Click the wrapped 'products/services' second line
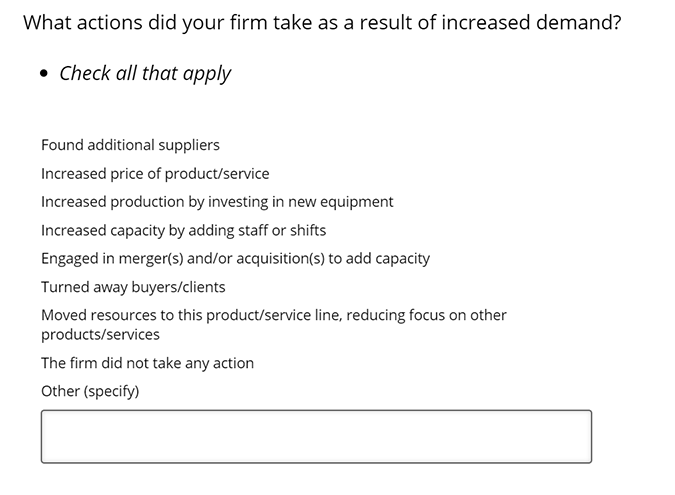The width and height of the screenshot is (675, 495). coord(100,334)
